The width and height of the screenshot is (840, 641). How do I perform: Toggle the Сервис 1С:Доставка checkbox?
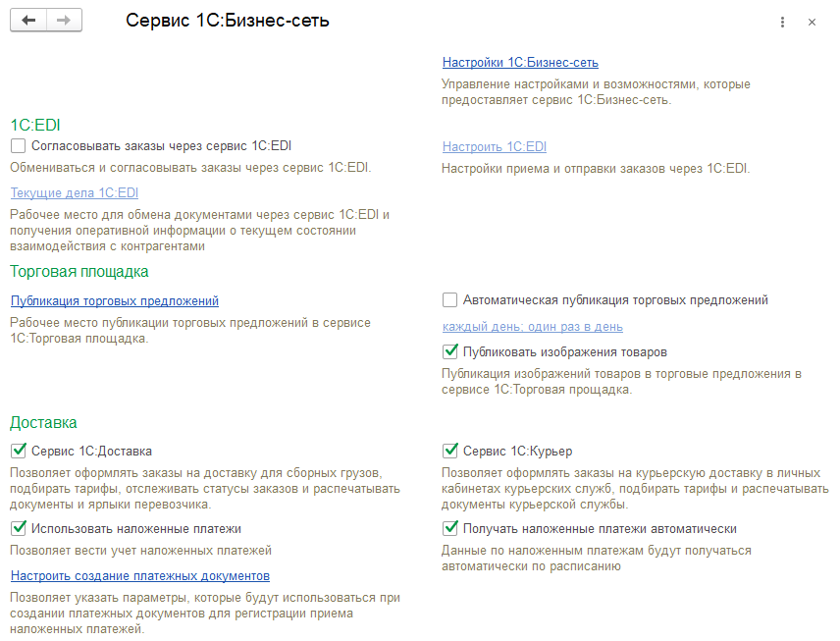tap(19, 452)
